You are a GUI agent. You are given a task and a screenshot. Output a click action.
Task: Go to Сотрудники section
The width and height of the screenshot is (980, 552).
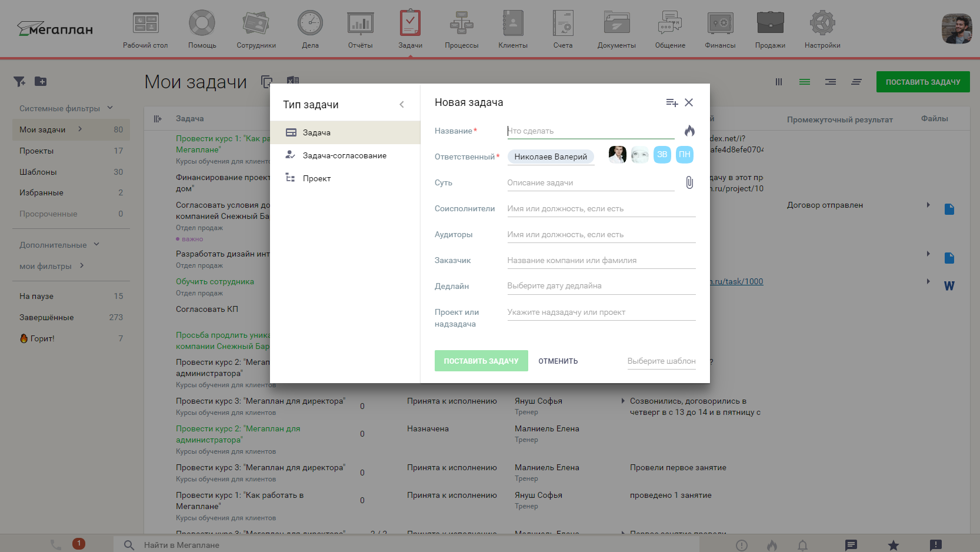(x=256, y=29)
